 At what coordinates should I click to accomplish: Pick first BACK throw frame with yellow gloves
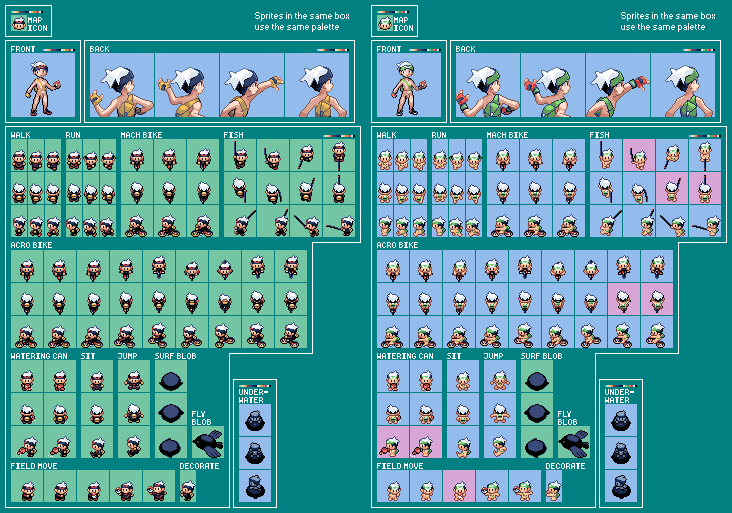tap(122, 84)
